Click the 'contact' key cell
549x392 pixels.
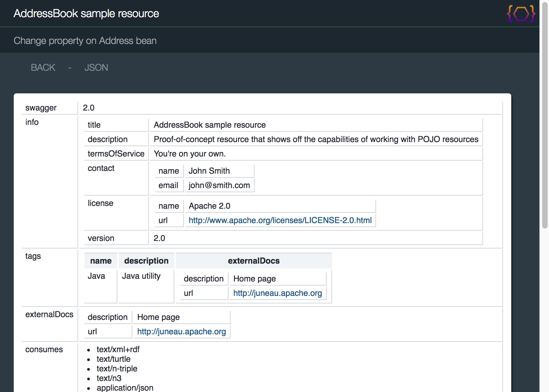pyautogui.click(x=116, y=178)
